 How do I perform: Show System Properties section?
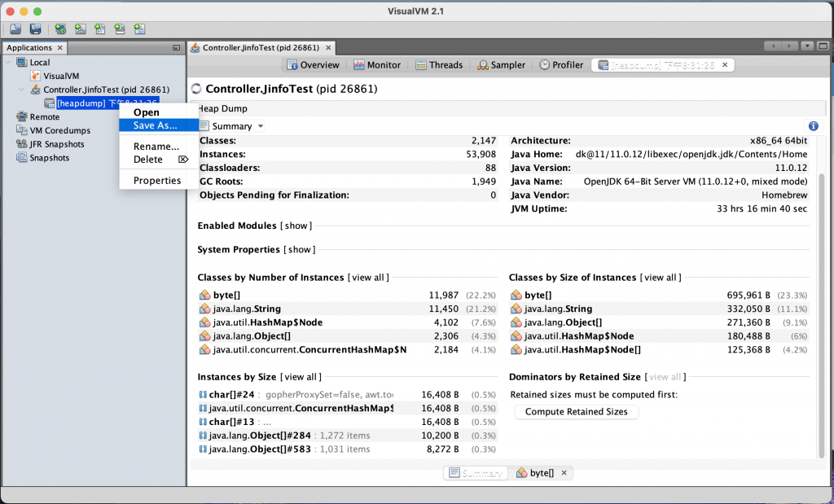pyautogui.click(x=300, y=250)
